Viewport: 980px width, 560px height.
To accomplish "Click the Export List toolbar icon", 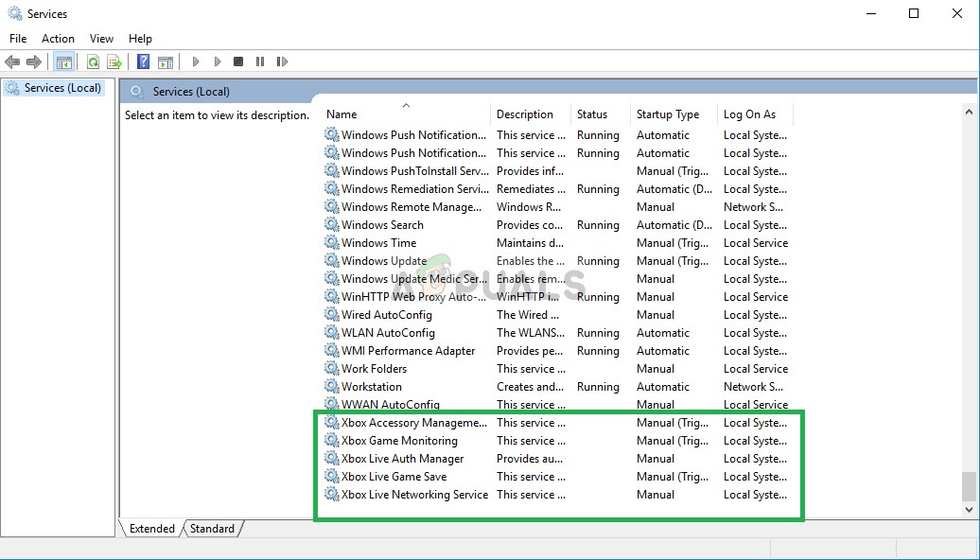I will tap(114, 61).
